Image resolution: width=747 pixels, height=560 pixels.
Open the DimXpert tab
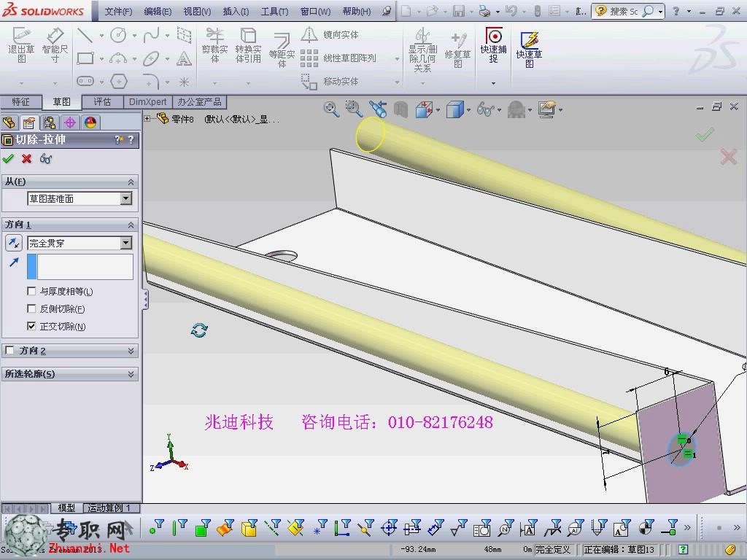click(x=147, y=102)
